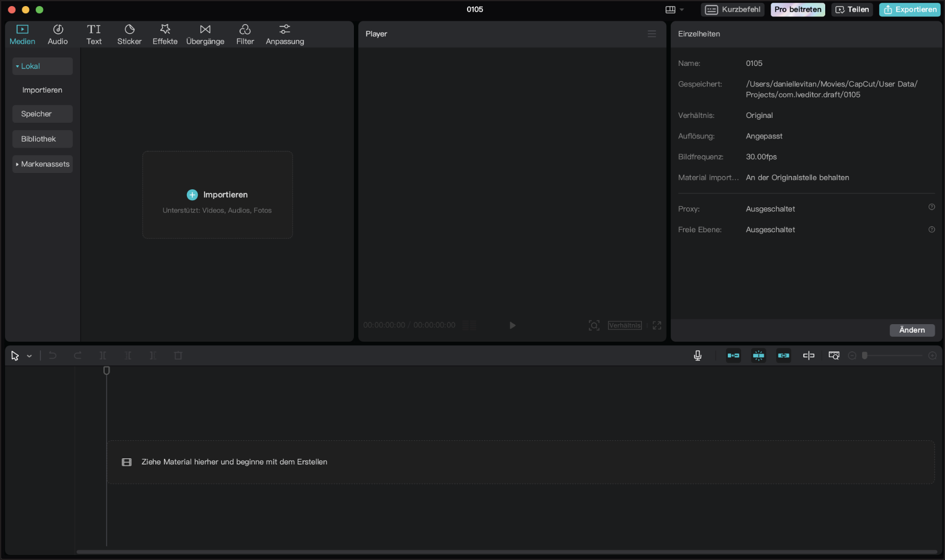
Task: Open the Kurzbefehl shortcuts button
Action: click(x=733, y=10)
